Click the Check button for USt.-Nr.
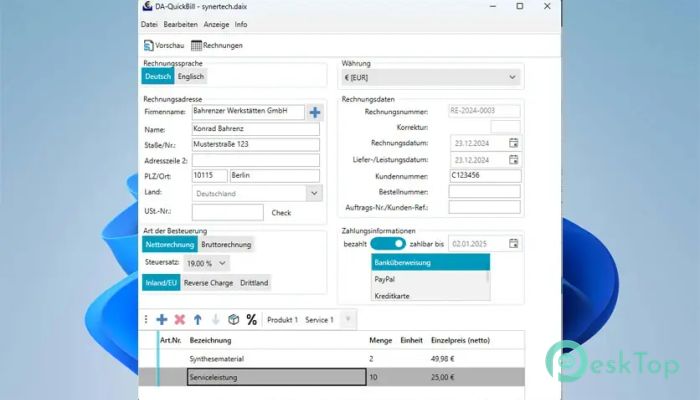This screenshot has width=700, height=400. pyautogui.click(x=281, y=212)
